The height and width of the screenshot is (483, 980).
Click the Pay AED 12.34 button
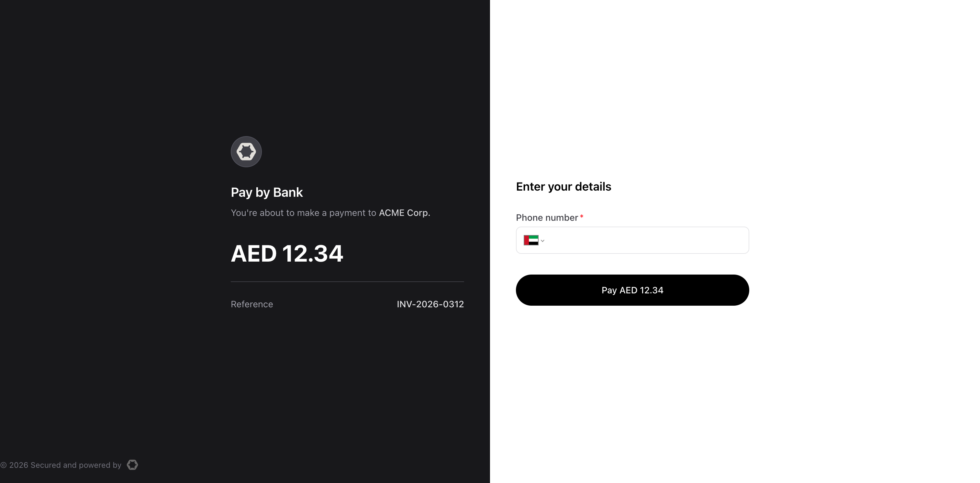coord(632,290)
